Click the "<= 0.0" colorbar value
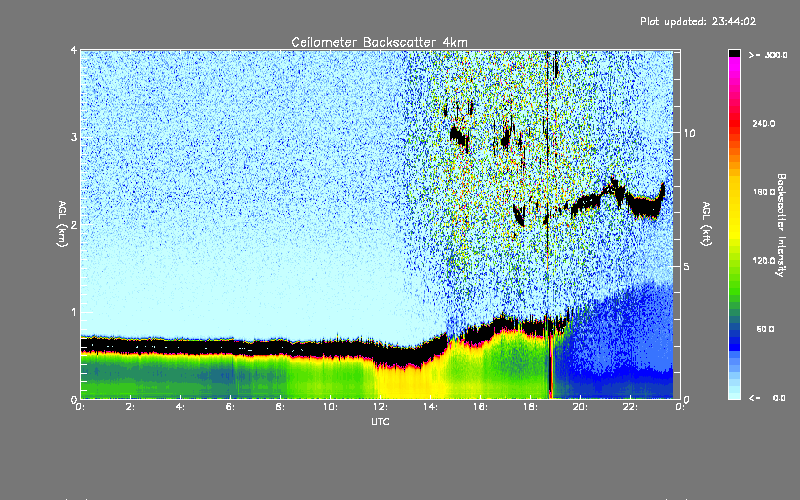Image resolution: width=800 pixels, height=500 pixels. (x=767, y=398)
